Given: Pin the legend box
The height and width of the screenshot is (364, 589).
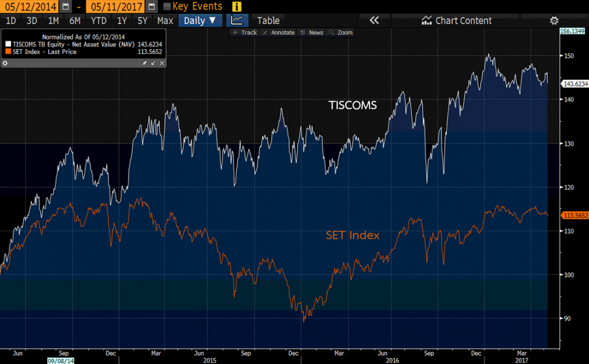Looking at the screenshot, I should tap(144, 63).
